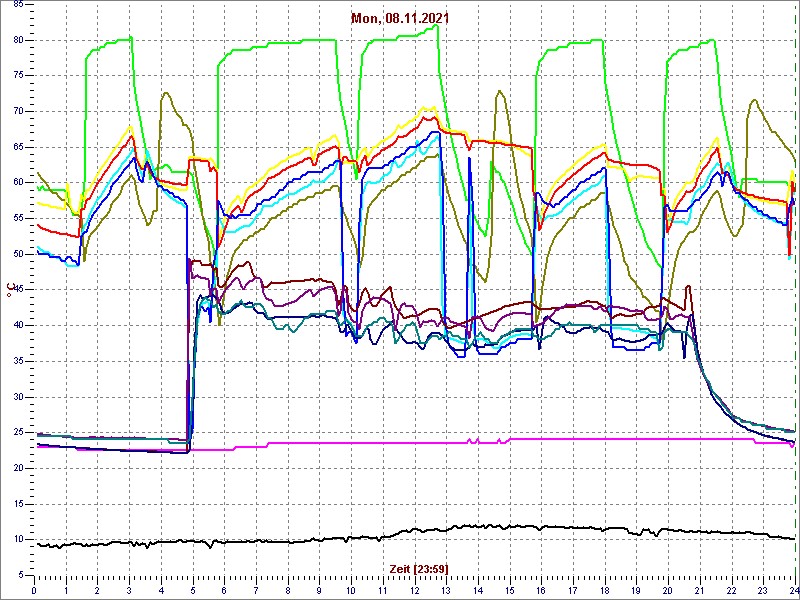800x600 pixels.
Task: Select hour 24 on the time axis
Action: click(792, 590)
